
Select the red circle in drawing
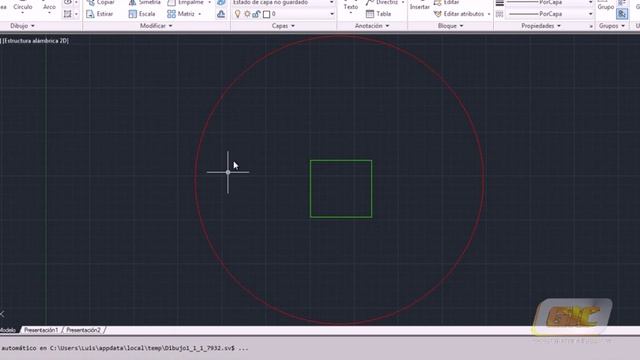pos(196,180)
